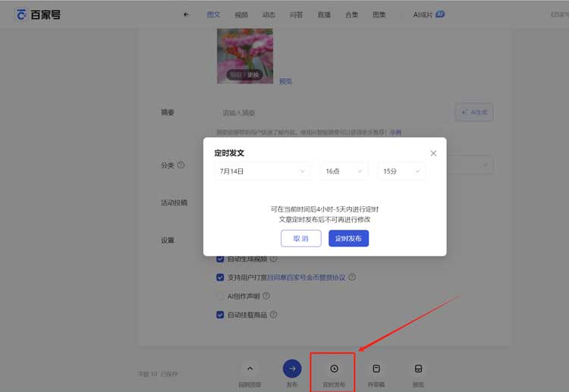Switch to the 动态 tab
Image resolution: width=569 pixels, height=392 pixels.
click(269, 14)
